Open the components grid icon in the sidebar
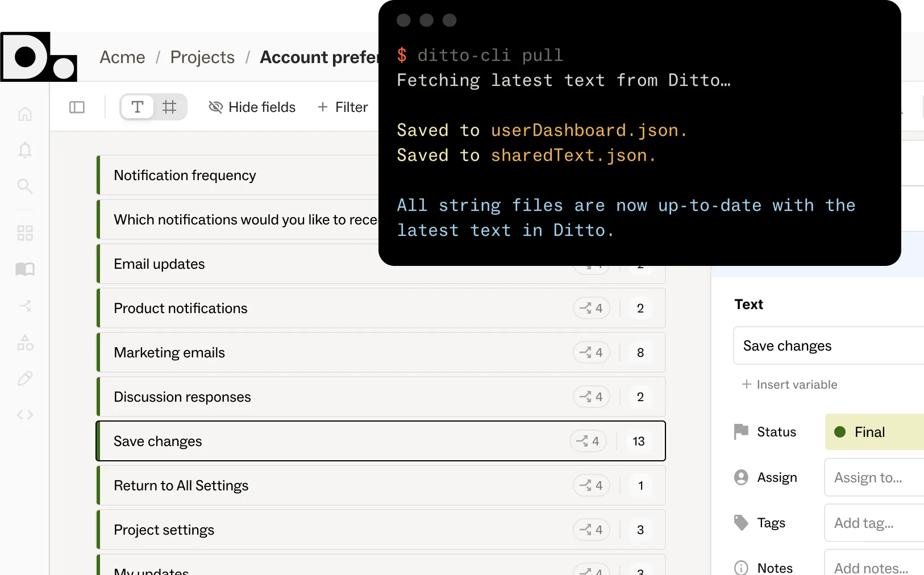 [25, 232]
